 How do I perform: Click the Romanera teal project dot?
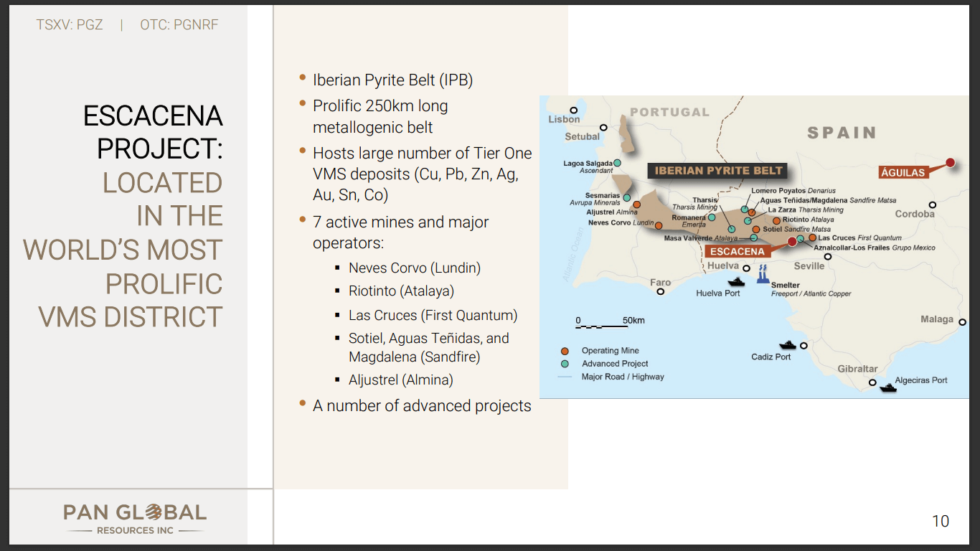[712, 217]
